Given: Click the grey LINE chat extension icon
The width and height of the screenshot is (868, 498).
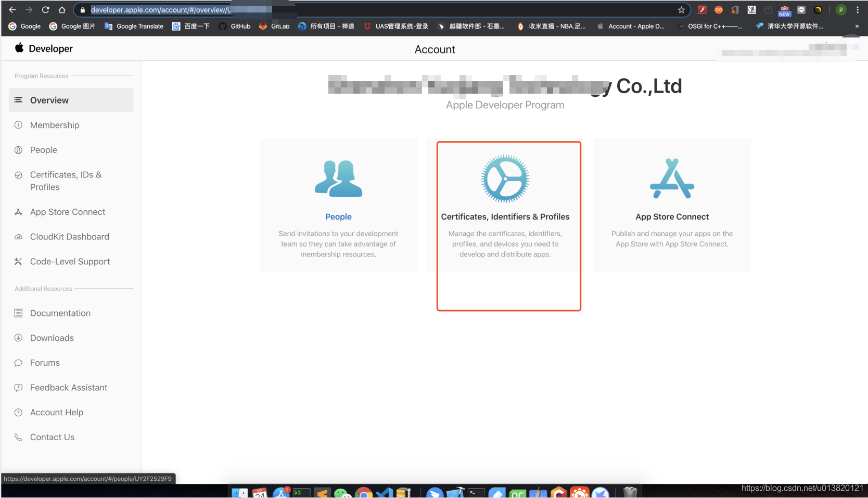Looking at the screenshot, I should (801, 10).
